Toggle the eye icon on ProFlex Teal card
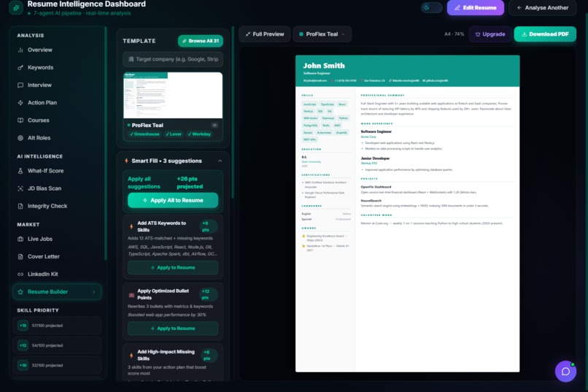The image size is (588, 392). coord(214,126)
